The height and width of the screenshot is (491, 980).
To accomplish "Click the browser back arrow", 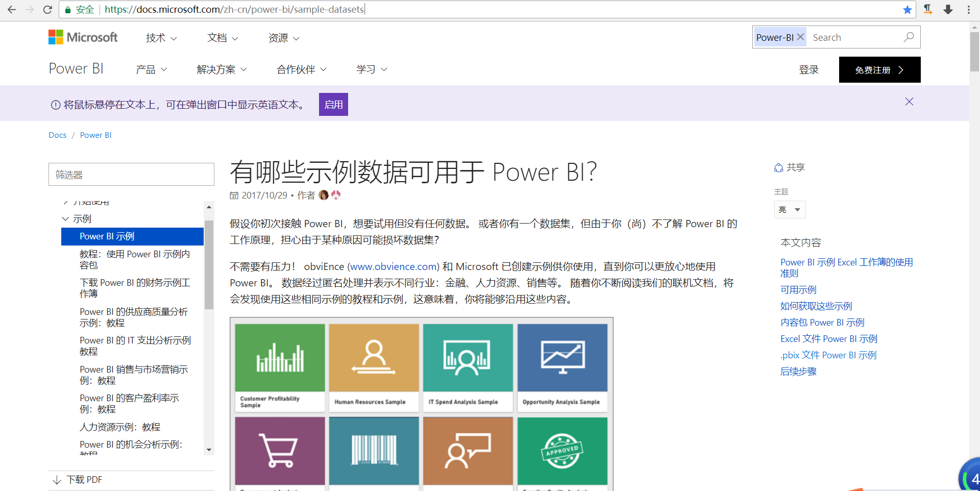I will coord(12,9).
